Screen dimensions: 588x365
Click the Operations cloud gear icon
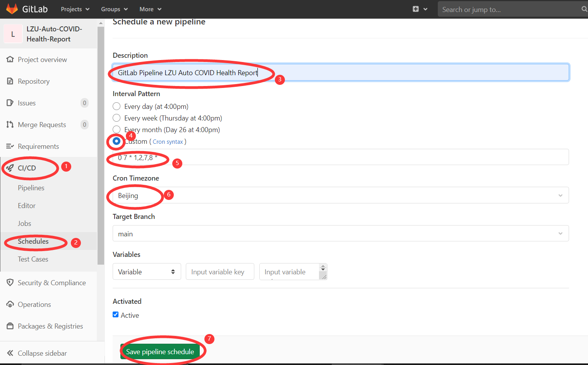click(10, 304)
